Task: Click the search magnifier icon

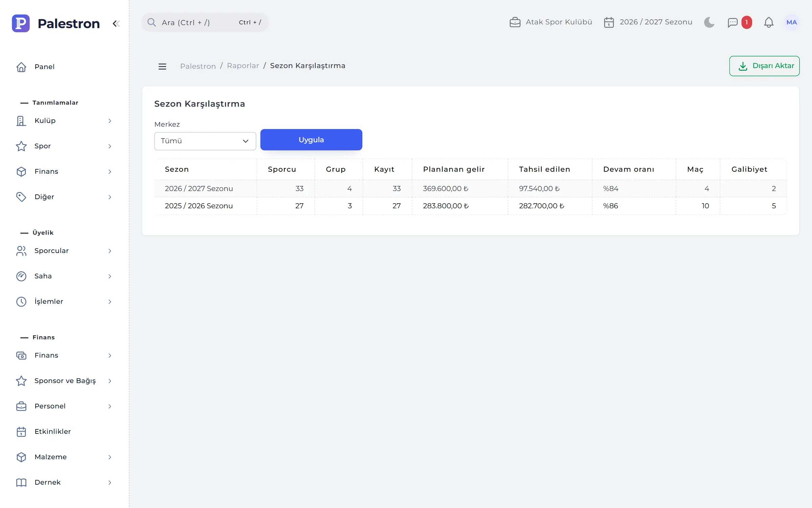Action: pyautogui.click(x=152, y=22)
